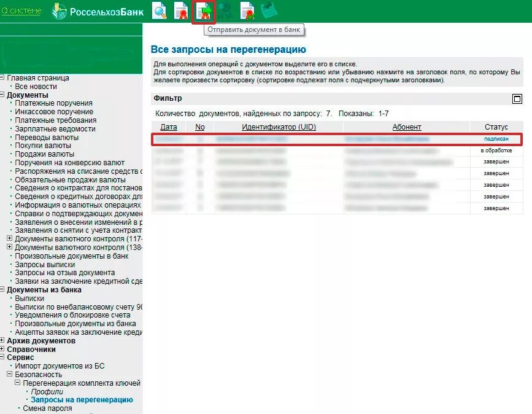532x414 pixels.
Task: Open Переводы валюты
Action: (47, 138)
